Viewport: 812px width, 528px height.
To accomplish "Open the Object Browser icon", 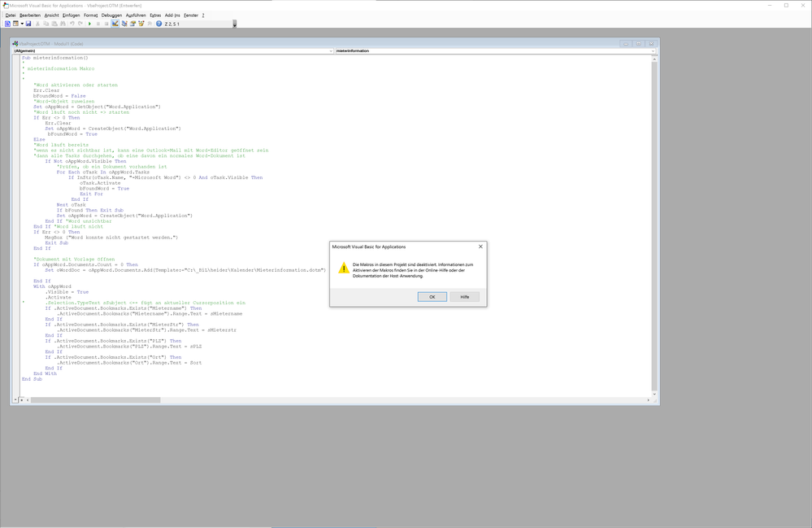I will 141,24.
